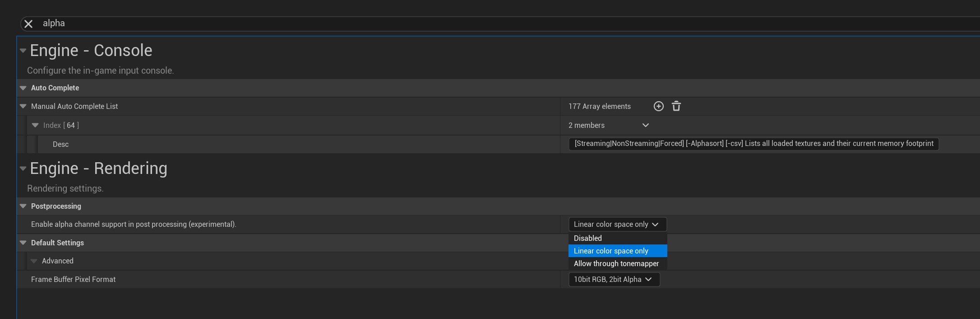The image size is (980, 319).
Task: Pick Allow through tonemapper option
Action: [616, 263]
